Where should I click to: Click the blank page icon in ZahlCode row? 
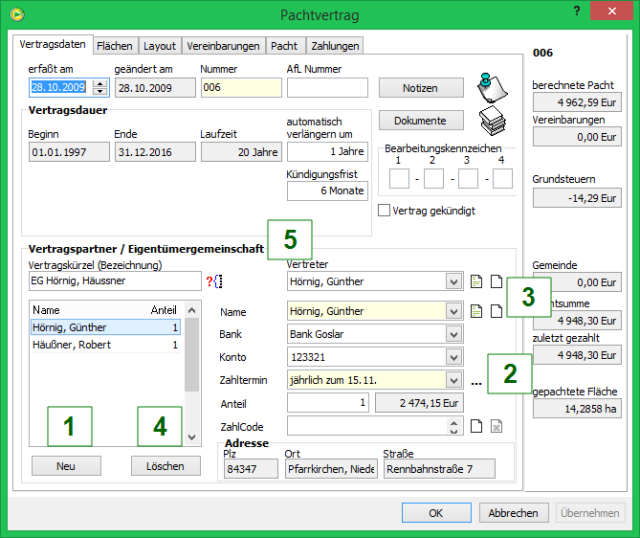pos(477,426)
